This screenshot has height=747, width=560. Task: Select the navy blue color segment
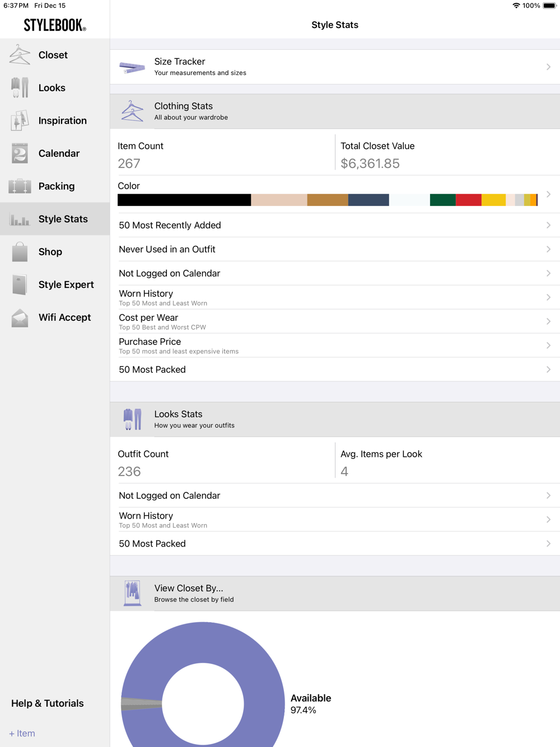(x=368, y=200)
